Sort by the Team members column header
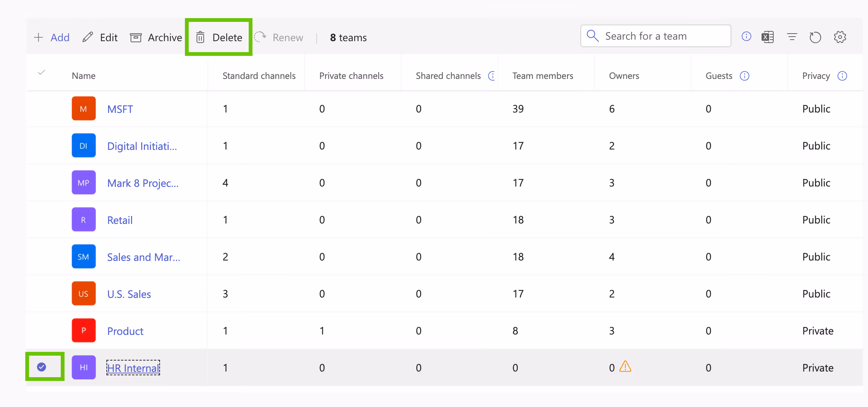This screenshot has width=868, height=407. (x=543, y=76)
